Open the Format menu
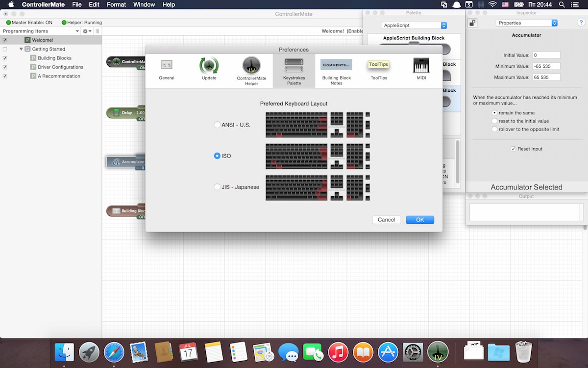The width and height of the screenshot is (588, 368). (116, 4)
